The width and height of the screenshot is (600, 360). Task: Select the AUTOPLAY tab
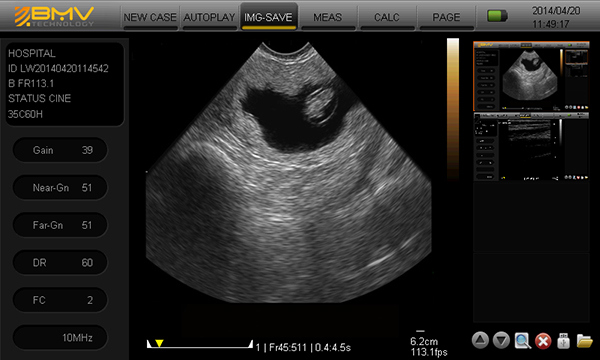[209, 18]
